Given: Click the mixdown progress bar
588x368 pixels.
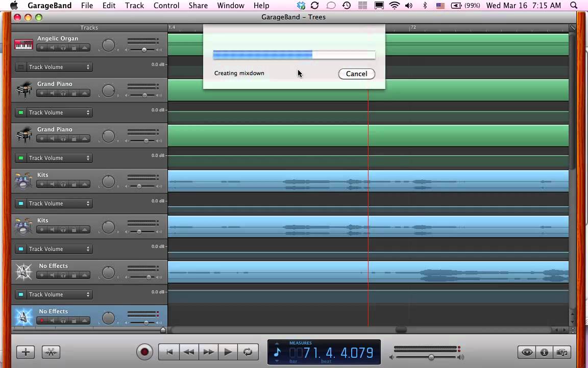Looking at the screenshot, I should pyautogui.click(x=294, y=55).
